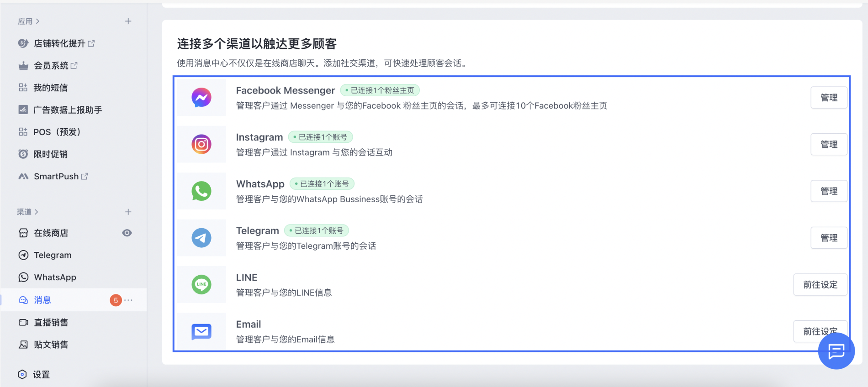Screen dimensions: 868x387
Task: Click the LINE channel icon
Action: [x=201, y=284]
